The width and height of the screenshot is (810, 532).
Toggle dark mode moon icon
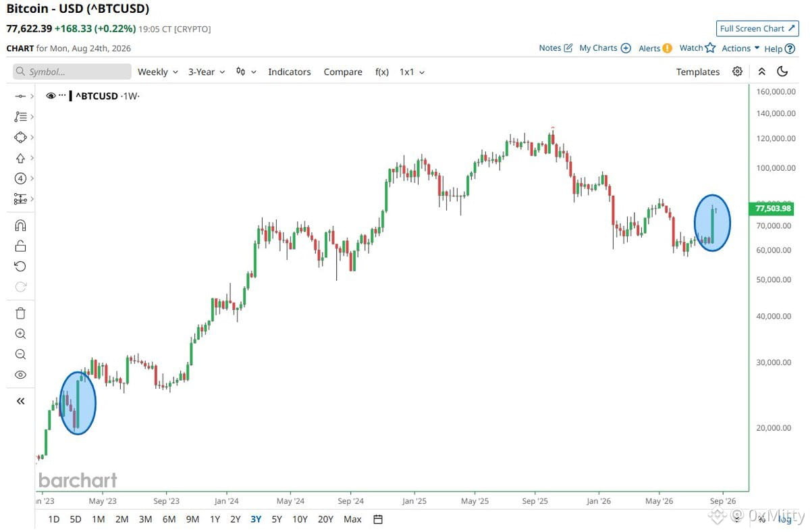(782, 72)
